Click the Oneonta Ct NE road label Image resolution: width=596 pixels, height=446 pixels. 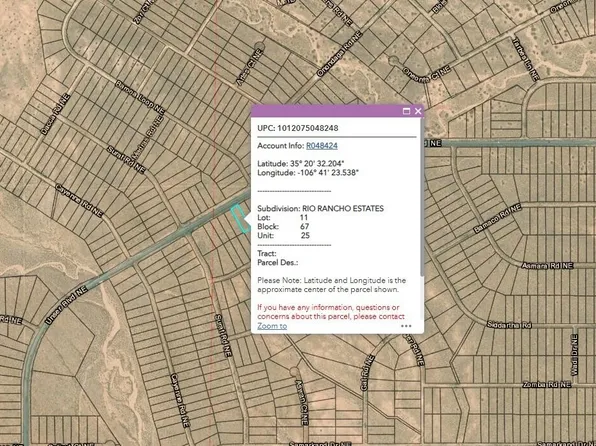point(426,74)
